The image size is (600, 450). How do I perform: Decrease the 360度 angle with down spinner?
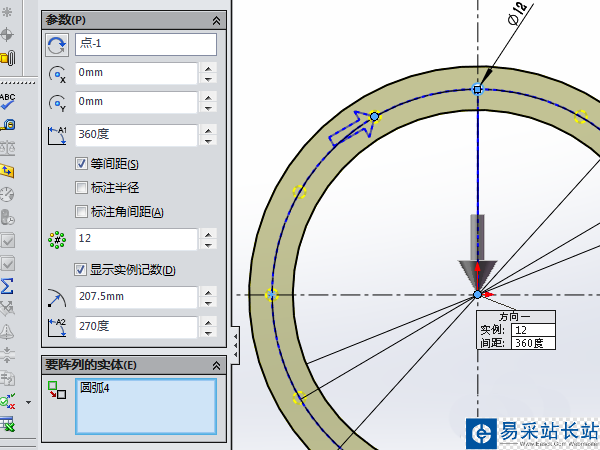[x=208, y=140]
